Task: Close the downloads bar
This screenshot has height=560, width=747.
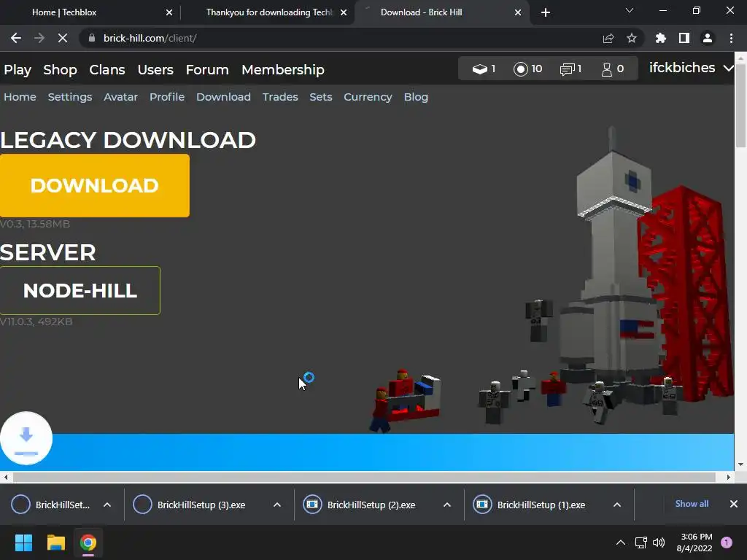Action: [x=734, y=504]
